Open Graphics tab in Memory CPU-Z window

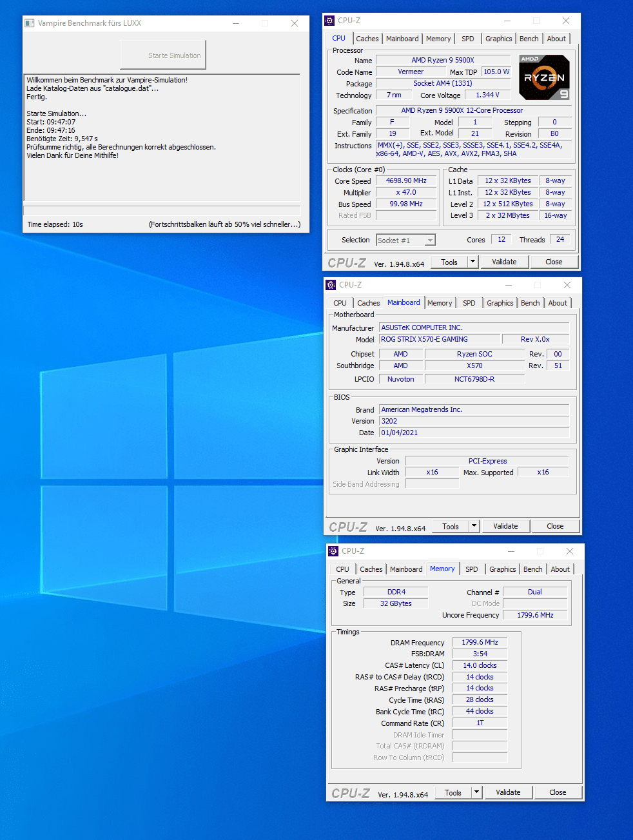pos(503,569)
